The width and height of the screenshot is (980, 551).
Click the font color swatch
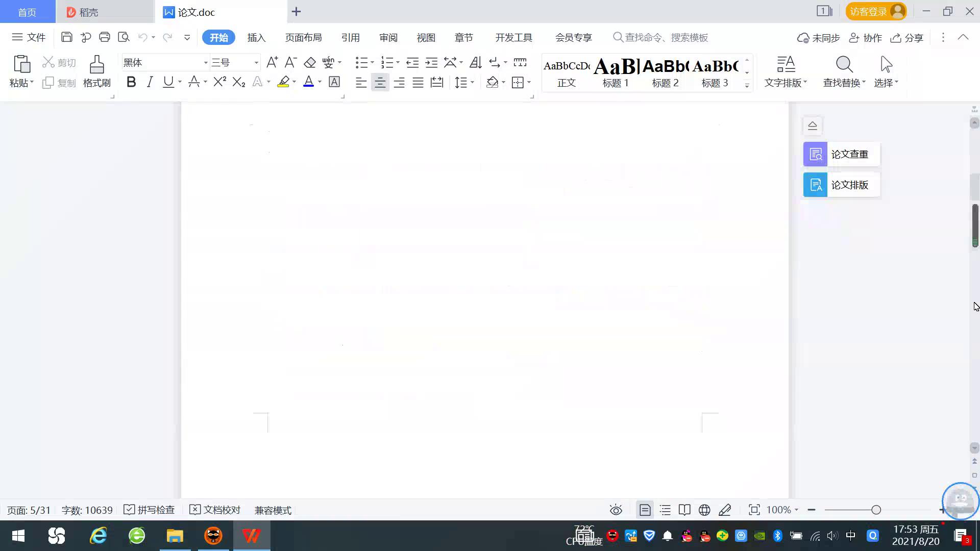point(308,82)
